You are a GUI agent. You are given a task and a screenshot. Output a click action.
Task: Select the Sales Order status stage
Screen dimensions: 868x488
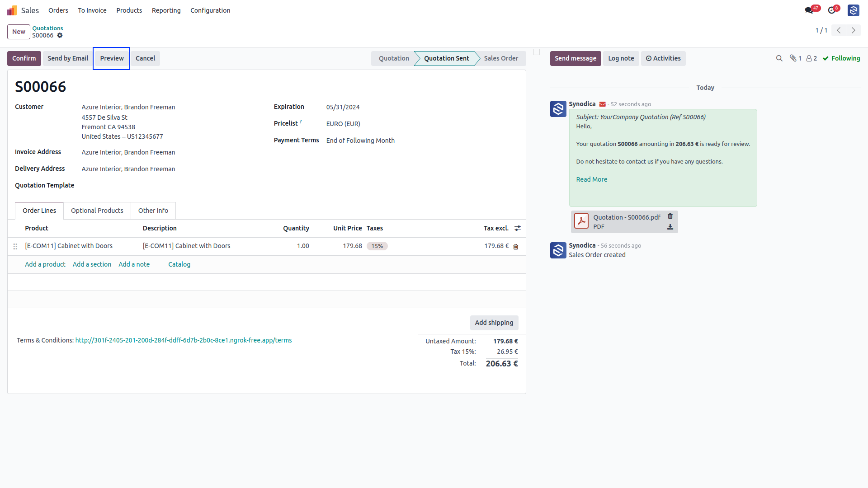(x=501, y=58)
